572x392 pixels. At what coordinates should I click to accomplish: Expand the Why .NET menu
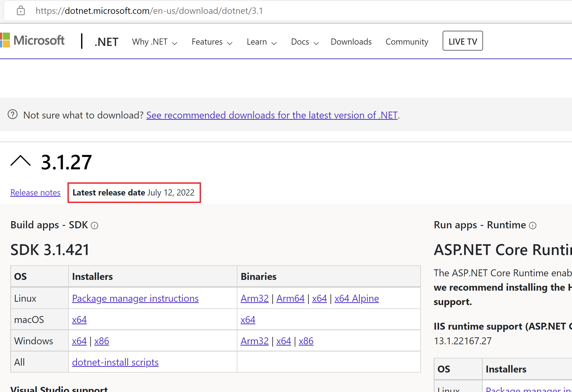pyautogui.click(x=154, y=42)
